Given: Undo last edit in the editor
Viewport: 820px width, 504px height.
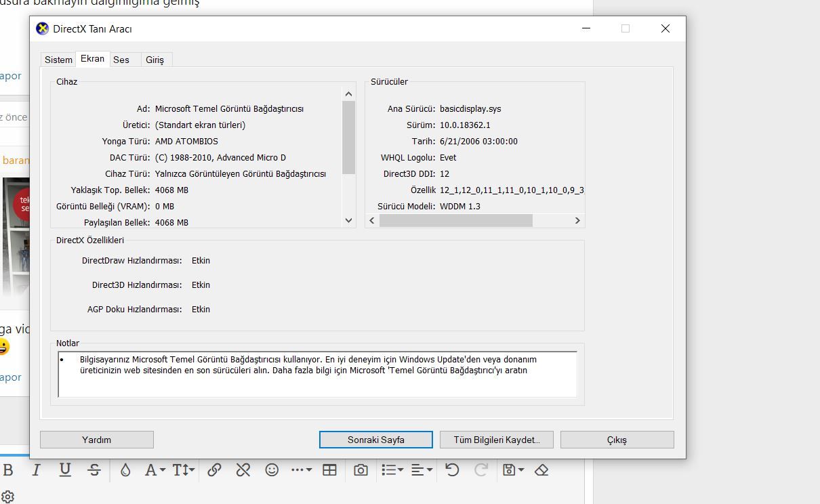Looking at the screenshot, I should 452,469.
